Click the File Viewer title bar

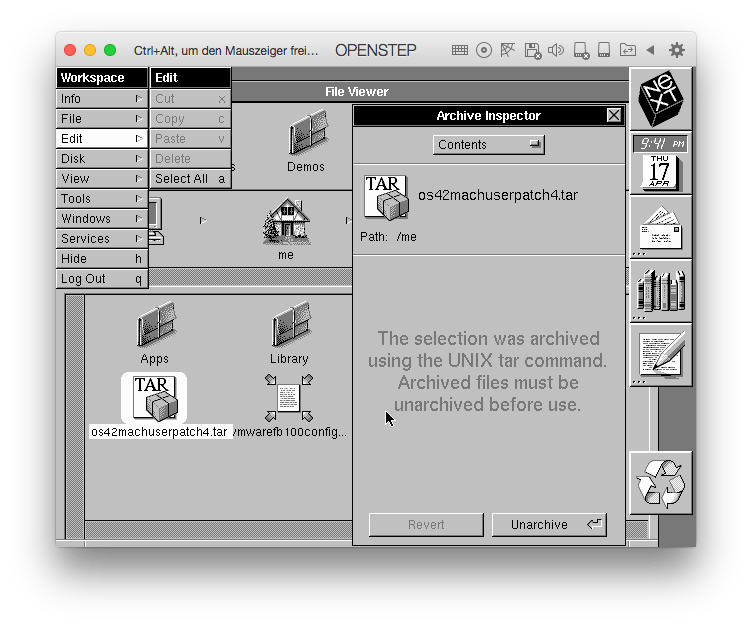tap(357, 92)
